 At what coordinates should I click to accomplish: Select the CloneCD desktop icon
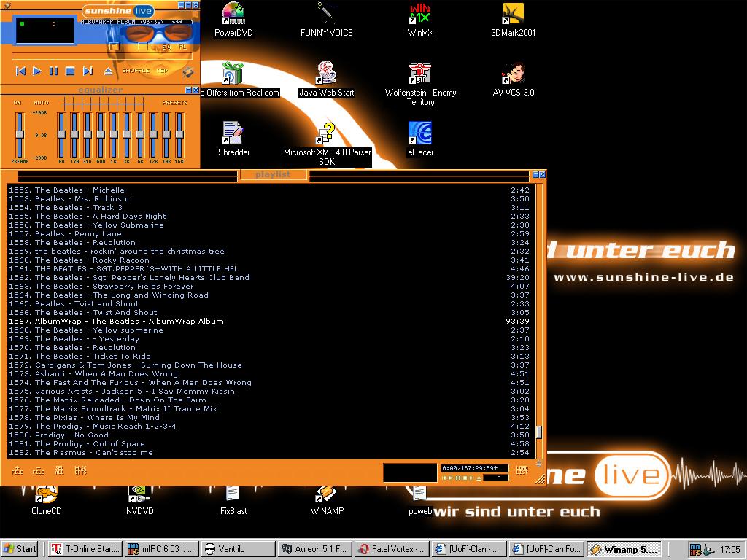click(46, 501)
